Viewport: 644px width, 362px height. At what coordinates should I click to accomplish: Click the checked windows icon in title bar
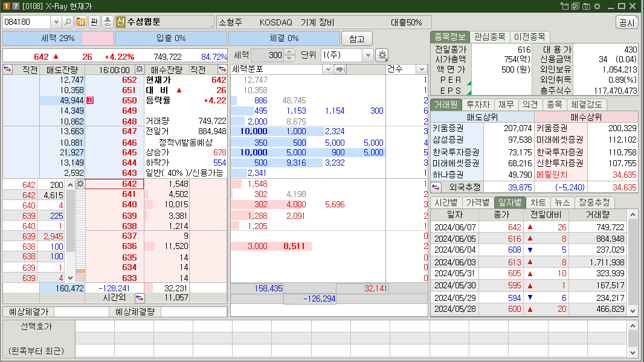click(575, 6)
